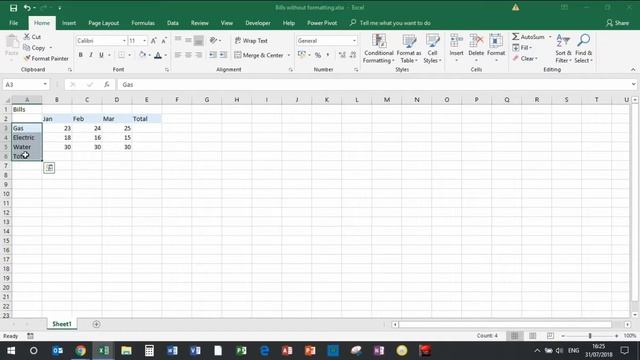
Task: Click the Increase Indent icon
Action: pos(223,55)
